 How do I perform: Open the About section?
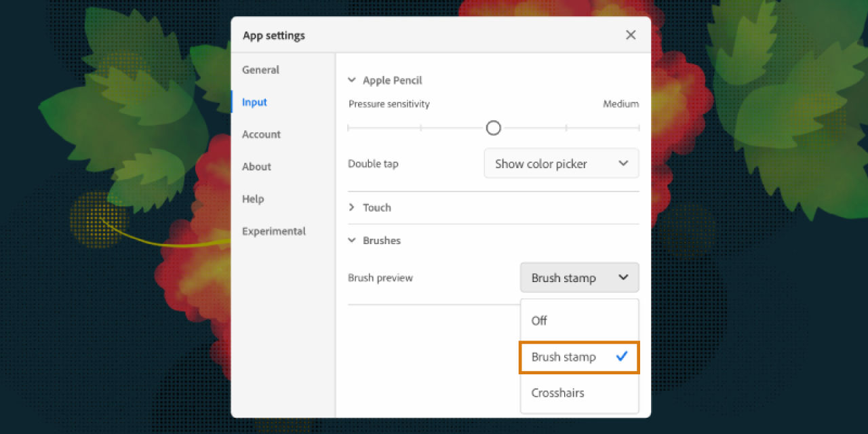click(x=256, y=166)
